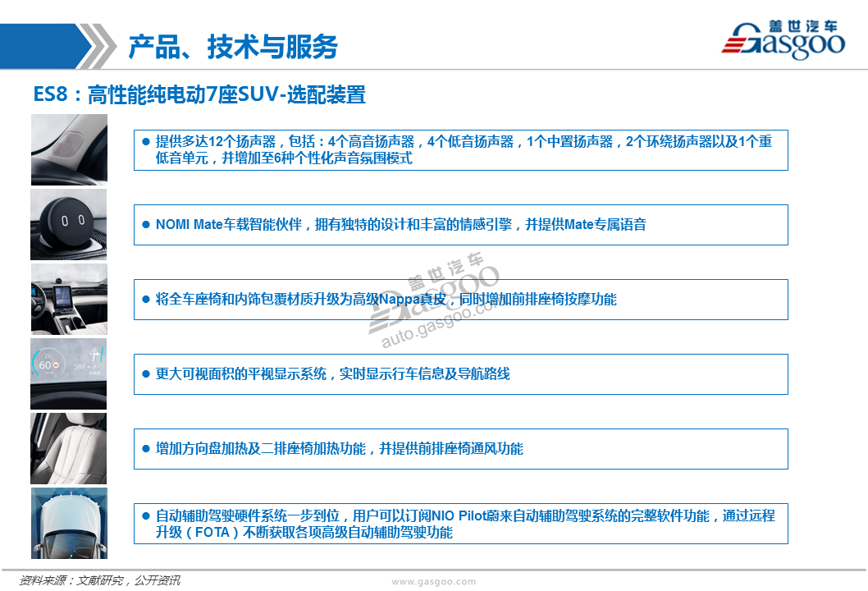Click the Gasgoo logo at top right
The image size is (868, 591).
(783, 40)
